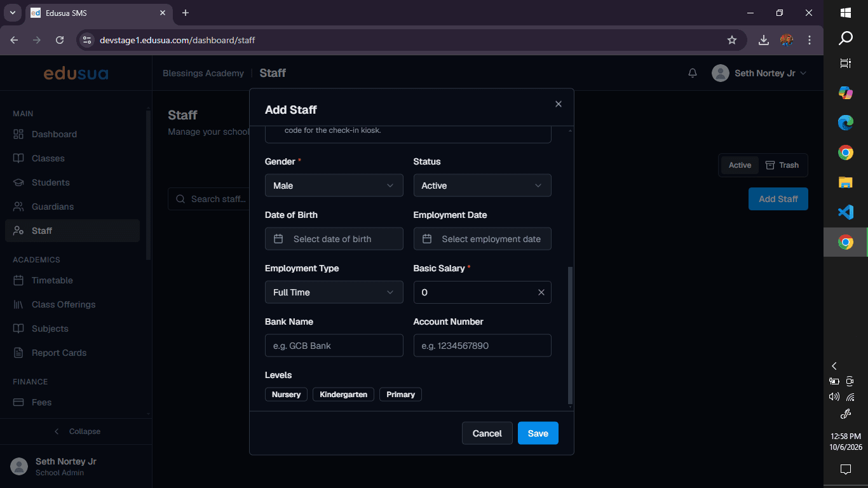This screenshot has height=488, width=868.
Task: Toggle the Nursery level chip
Action: coord(286,395)
